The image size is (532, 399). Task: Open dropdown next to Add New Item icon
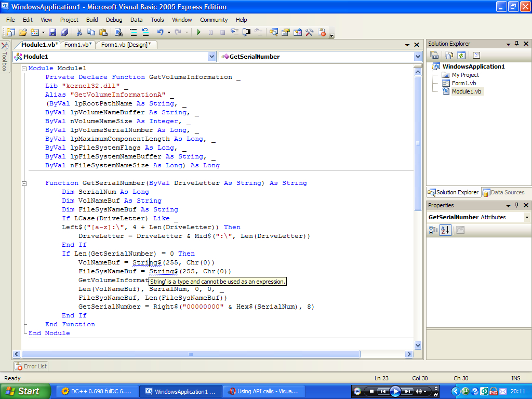point(43,33)
